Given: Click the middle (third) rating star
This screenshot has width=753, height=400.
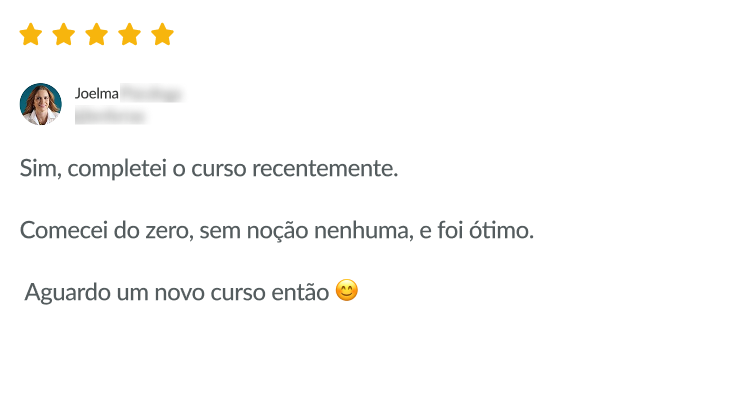Looking at the screenshot, I should pyautogui.click(x=96, y=36).
